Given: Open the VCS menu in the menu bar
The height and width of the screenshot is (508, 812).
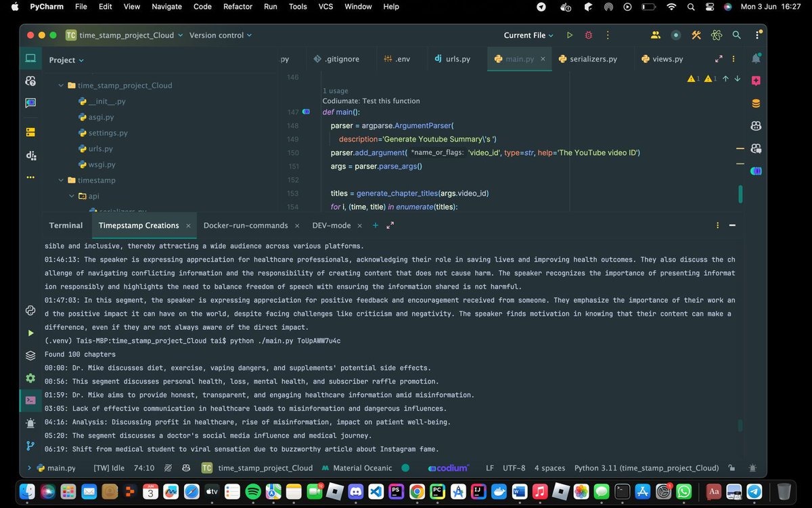Looking at the screenshot, I should tap(325, 7).
